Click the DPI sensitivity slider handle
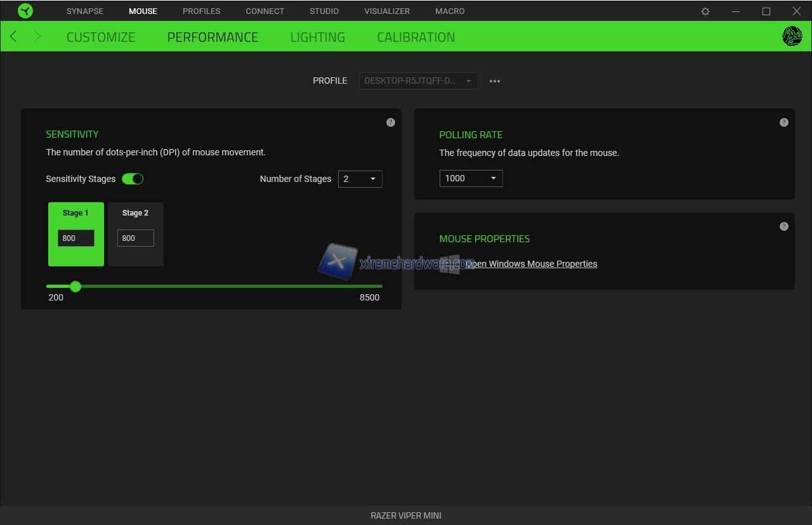 (75, 287)
